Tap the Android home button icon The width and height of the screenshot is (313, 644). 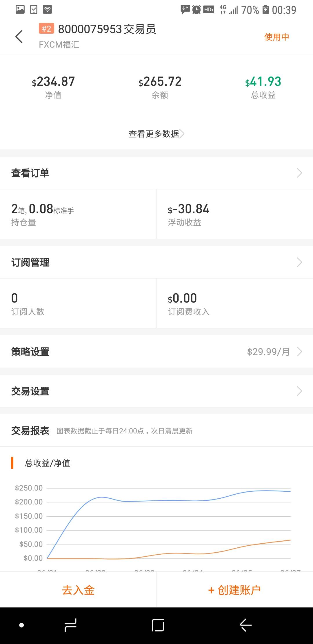[x=158, y=625]
